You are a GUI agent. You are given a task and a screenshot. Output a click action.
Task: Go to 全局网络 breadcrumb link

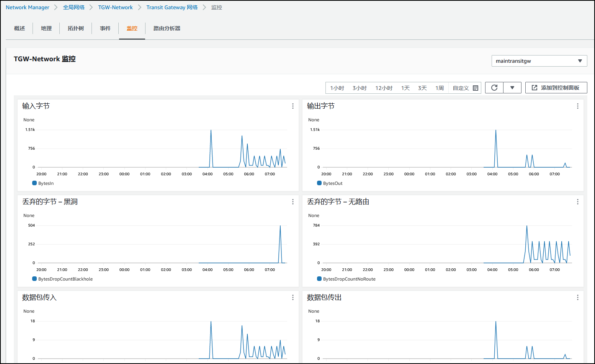pyautogui.click(x=74, y=7)
